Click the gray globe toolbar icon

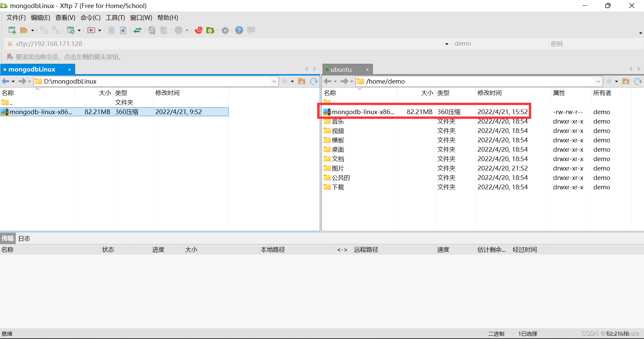tap(179, 30)
